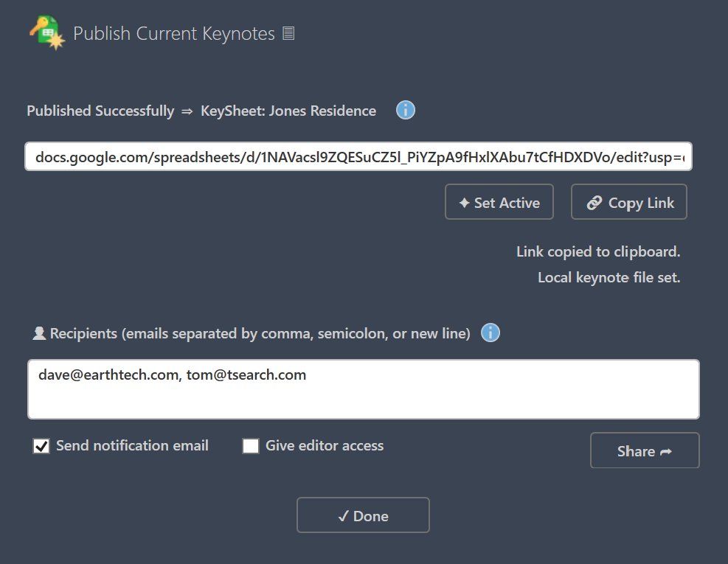Click inside the Recipients email text area
The width and height of the screenshot is (728, 564).
(x=363, y=389)
